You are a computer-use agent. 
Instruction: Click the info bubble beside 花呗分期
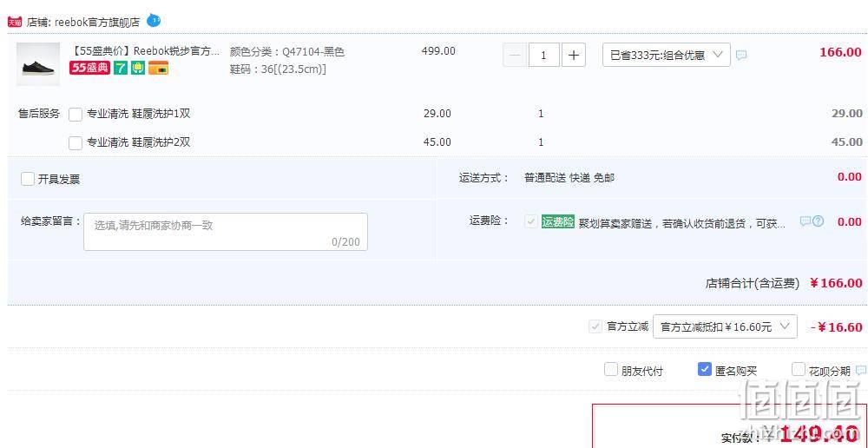pos(861,370)
